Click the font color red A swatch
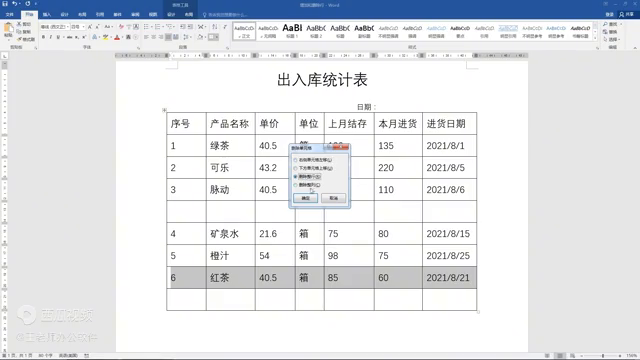 click(117, 37)
